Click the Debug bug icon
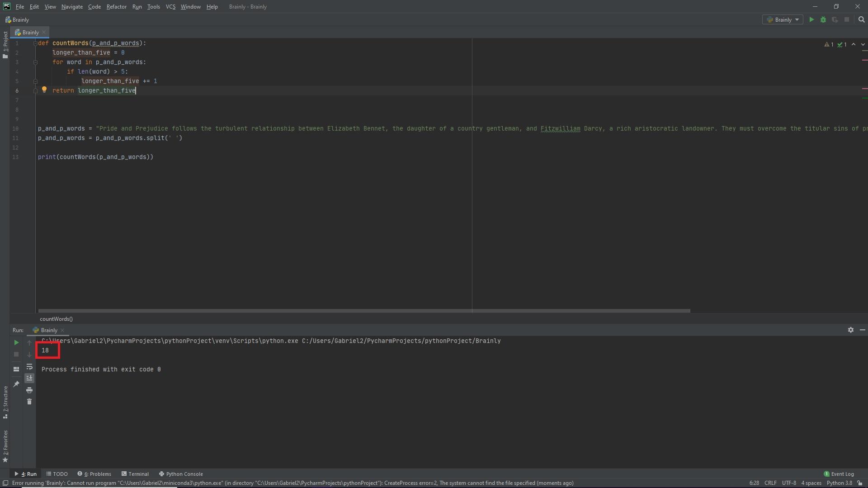Image resolution: width=868 pixels, height=488 pixels. pos(823,20)
